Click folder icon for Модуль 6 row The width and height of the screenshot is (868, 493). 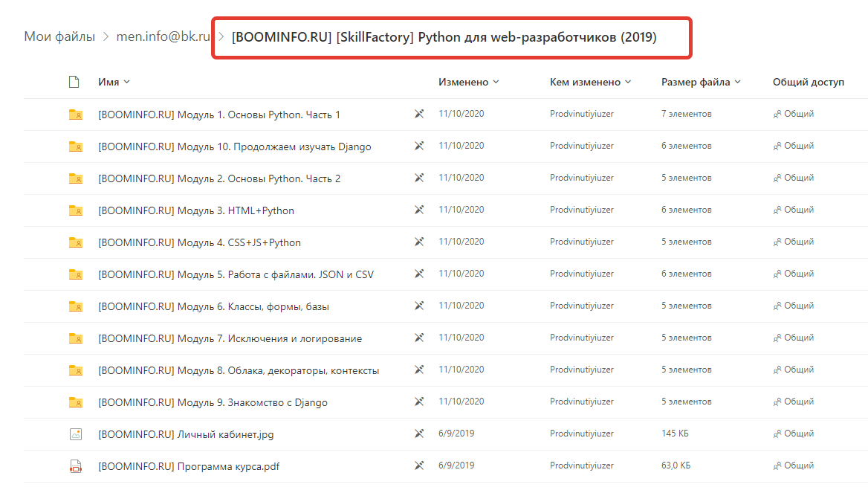75,306
